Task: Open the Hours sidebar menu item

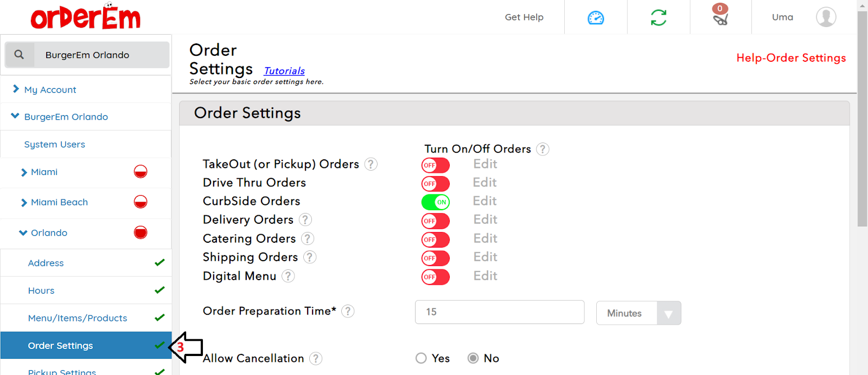Action: tap(41, 290)
